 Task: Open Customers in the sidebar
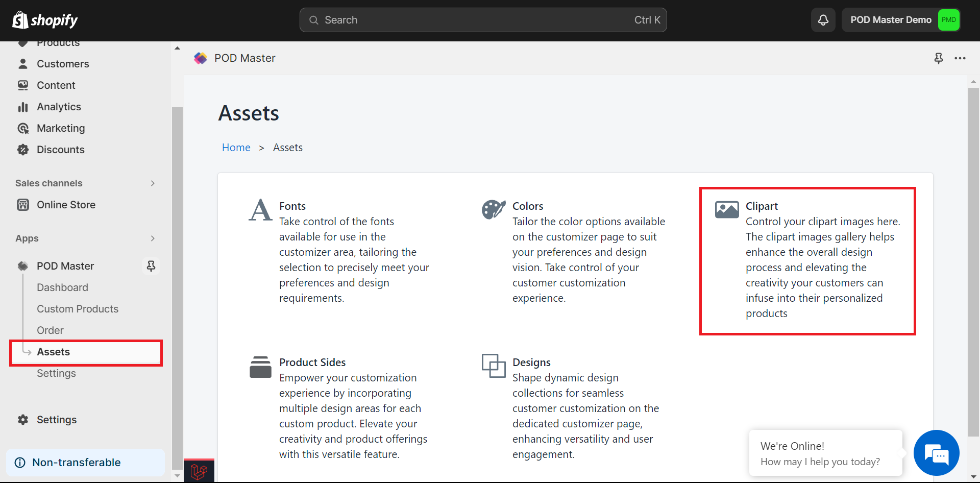click(x=63, y=64)
